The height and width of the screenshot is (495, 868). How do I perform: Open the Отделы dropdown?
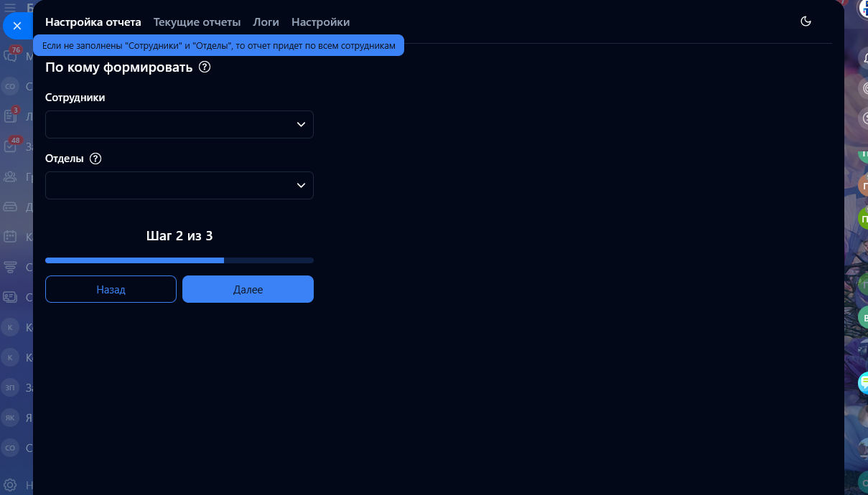[x=179, y=185]
